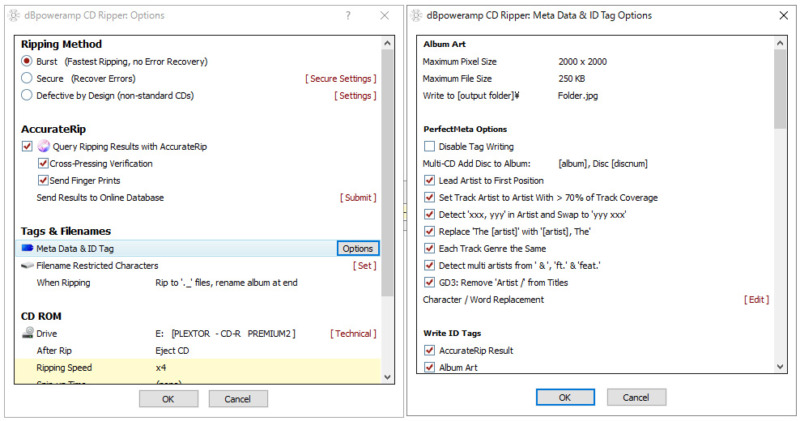Screen dimensions: 800x421
Task: Click the Options window title icon
Action: click(x=14, y=15)
